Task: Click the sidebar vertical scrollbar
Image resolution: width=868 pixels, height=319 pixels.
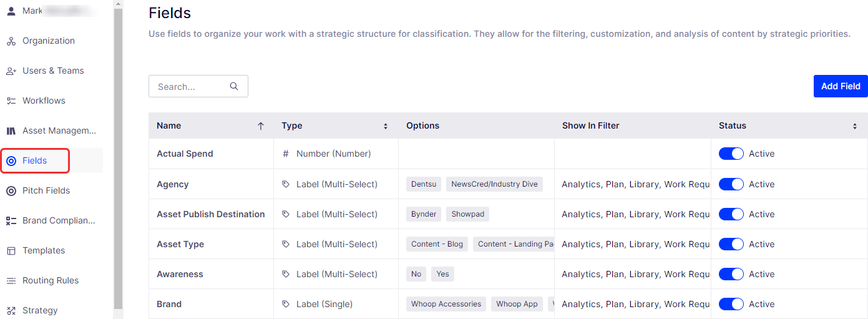Action: [118, 155]
